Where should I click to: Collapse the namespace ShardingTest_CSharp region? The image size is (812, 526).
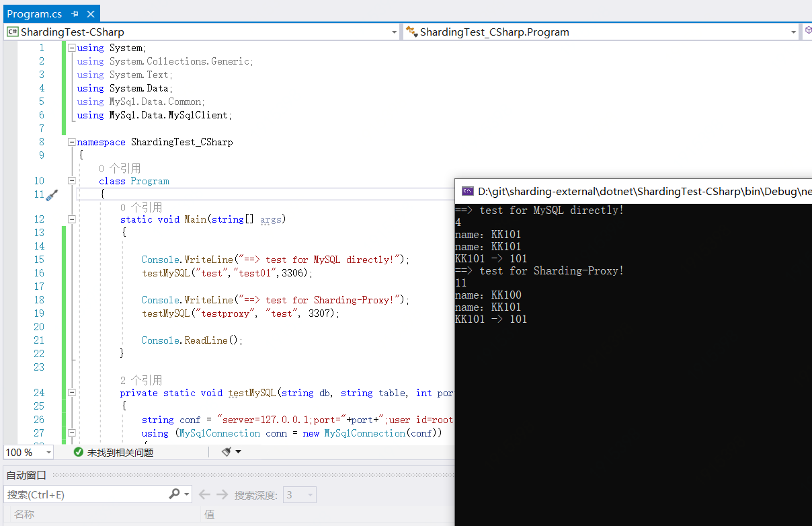click(72, 141)
